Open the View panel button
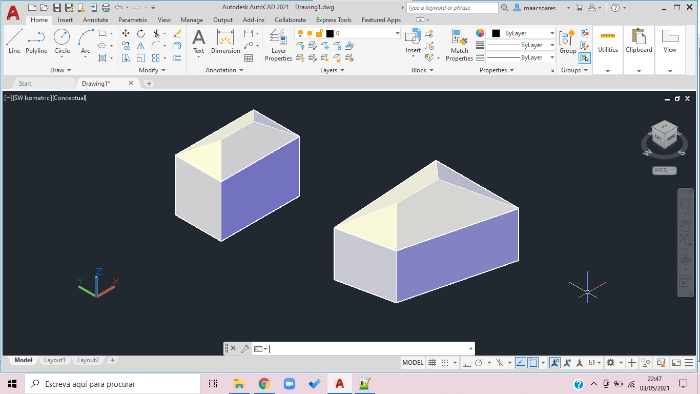Screen dimensions: 700x394 (670, 49)
